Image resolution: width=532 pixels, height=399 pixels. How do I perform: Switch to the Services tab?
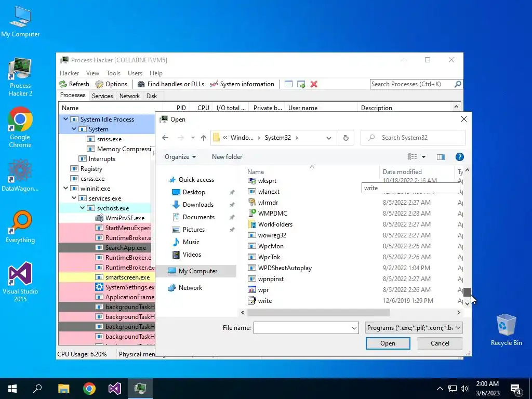[x=102, y=96]
